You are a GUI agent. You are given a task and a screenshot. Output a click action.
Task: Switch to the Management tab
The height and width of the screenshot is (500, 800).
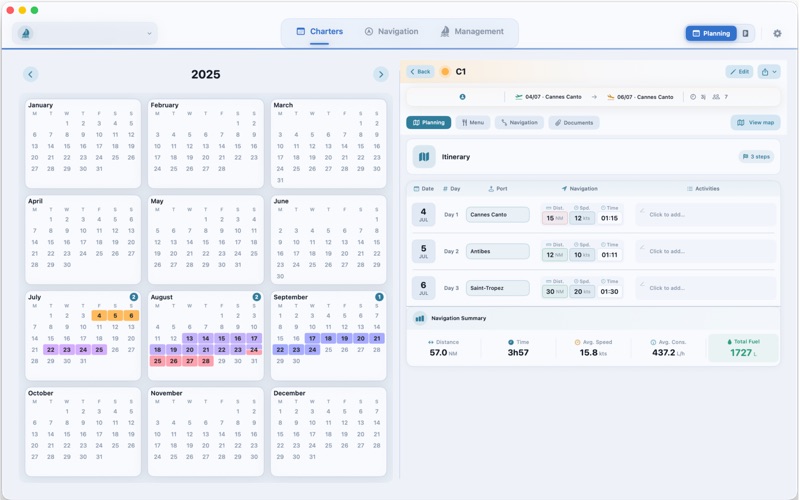[472, 32]
